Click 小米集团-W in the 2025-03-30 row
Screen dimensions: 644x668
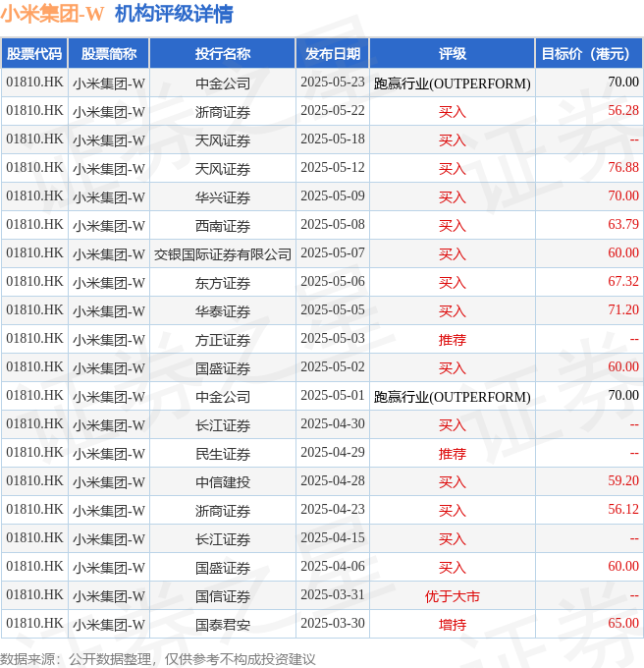109,625
